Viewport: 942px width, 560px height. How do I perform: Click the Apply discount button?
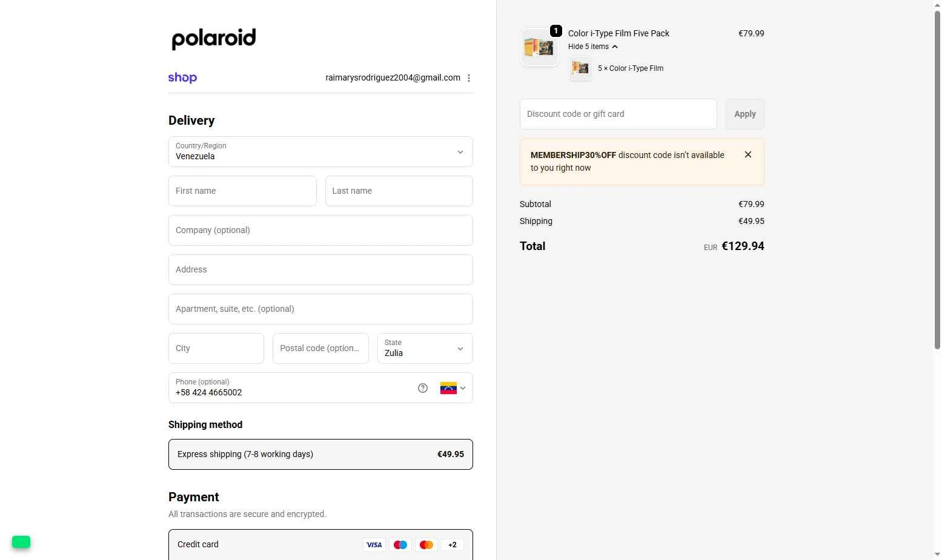click(x=745, y=114)
